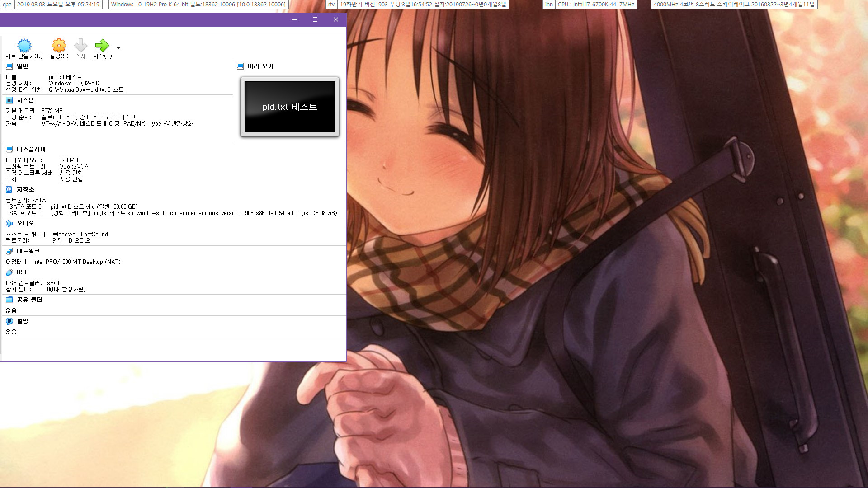This screenshot has width=868, height=488.
Task: Click the 4000MHz Skylake info widget
Action: pos(734,5)
